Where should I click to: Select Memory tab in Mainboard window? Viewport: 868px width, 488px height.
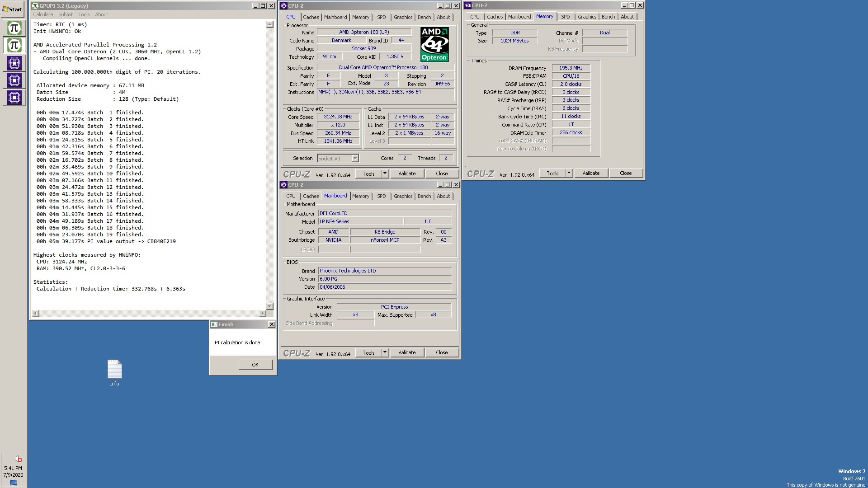(361, 196)
